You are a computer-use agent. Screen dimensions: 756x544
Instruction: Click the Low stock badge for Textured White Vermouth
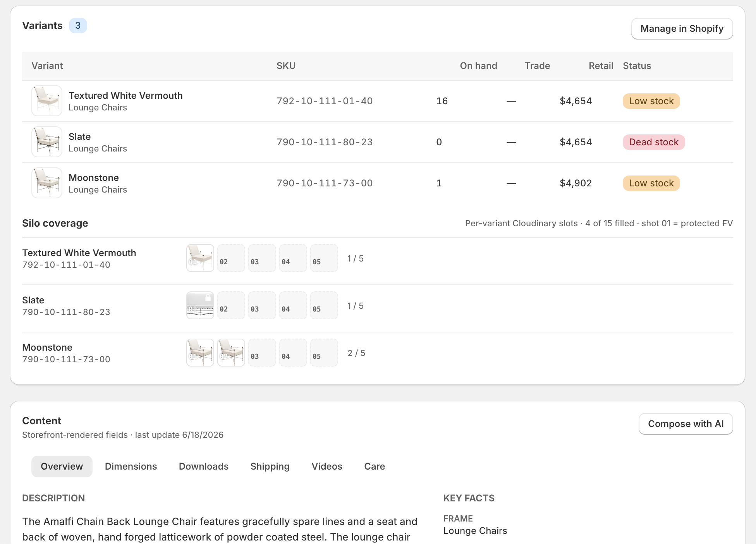pyautogui.click(x=651, y=101)
